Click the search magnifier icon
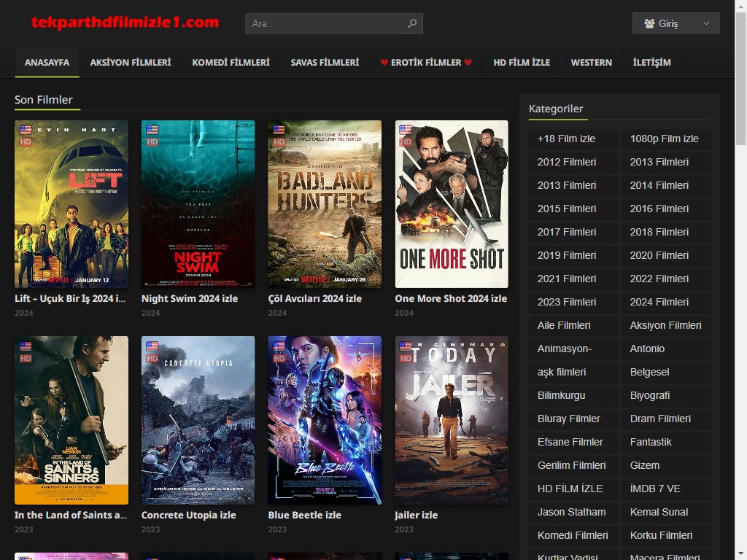 (412, 23)
